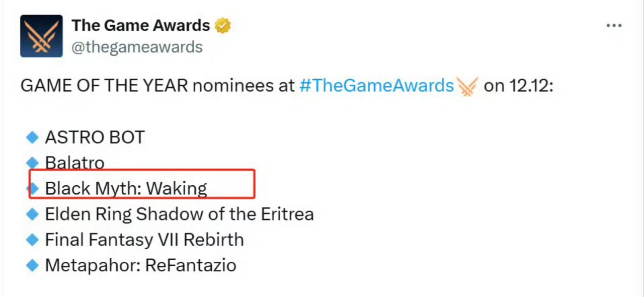644x297 pixels.
Task: Click The Game Awards profile avatar
Action: [41, 36]
